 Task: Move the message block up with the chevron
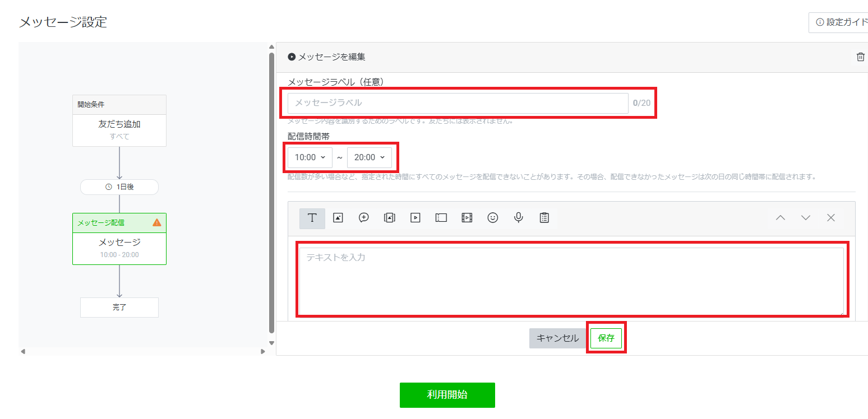tap(780, 217)
